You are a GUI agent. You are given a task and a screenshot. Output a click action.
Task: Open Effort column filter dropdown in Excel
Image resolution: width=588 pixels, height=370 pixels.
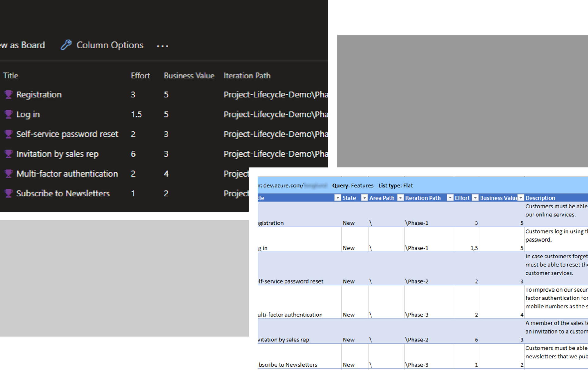coord(475,198)
